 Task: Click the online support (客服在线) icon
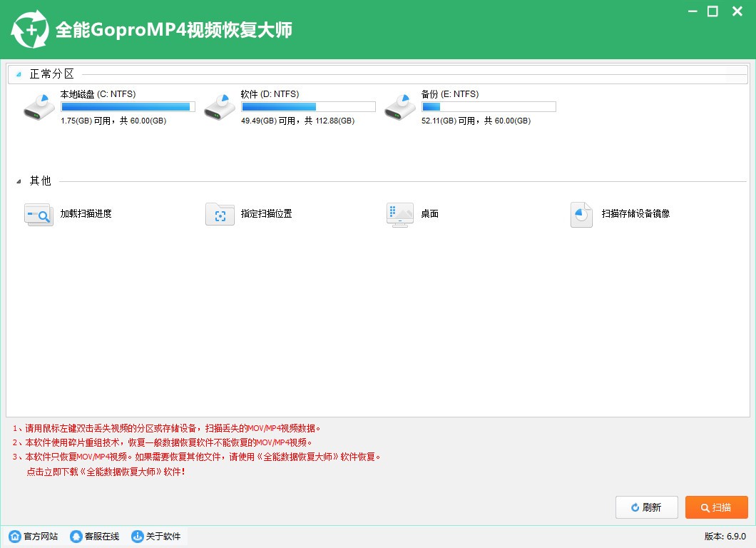pos(76,536)
